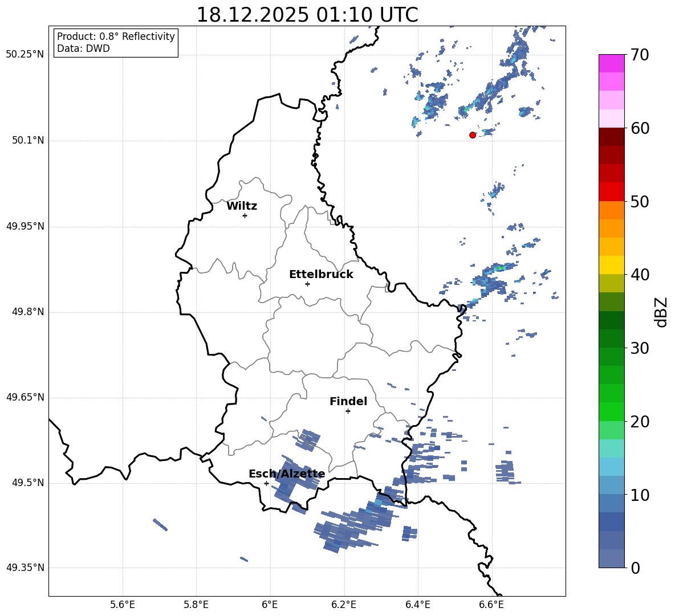Click the 5.6°E longitude label
Image resolution: width=675 pixels, height=616 pixels.
point(123,605)
